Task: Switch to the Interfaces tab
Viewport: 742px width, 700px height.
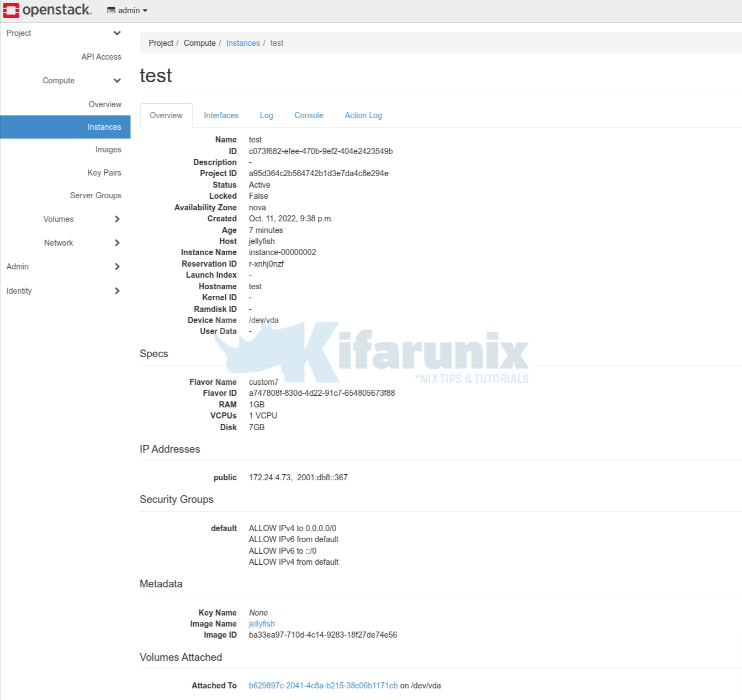Action: 221,115
